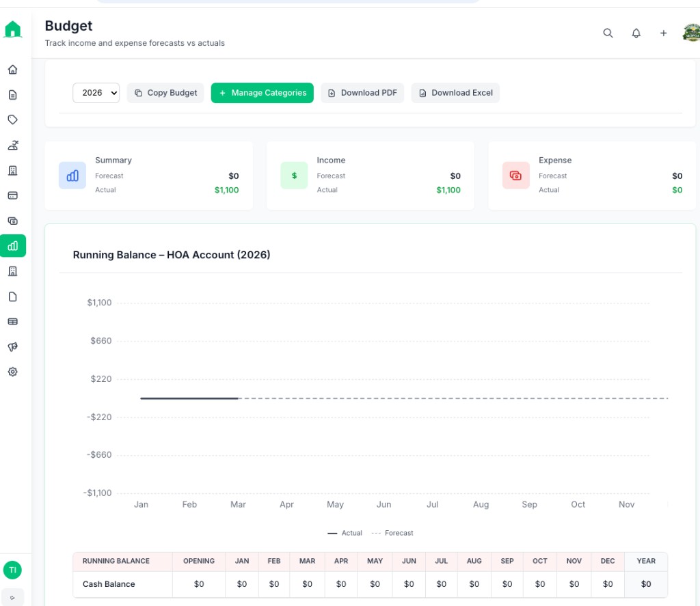Click the plus icon in the top bar
The height and width of the screenshot is (606, 700).
663,33
